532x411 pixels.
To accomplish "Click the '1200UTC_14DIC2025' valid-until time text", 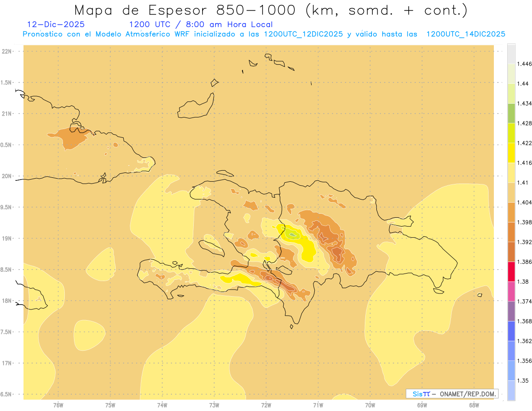I will coord(465,34).
